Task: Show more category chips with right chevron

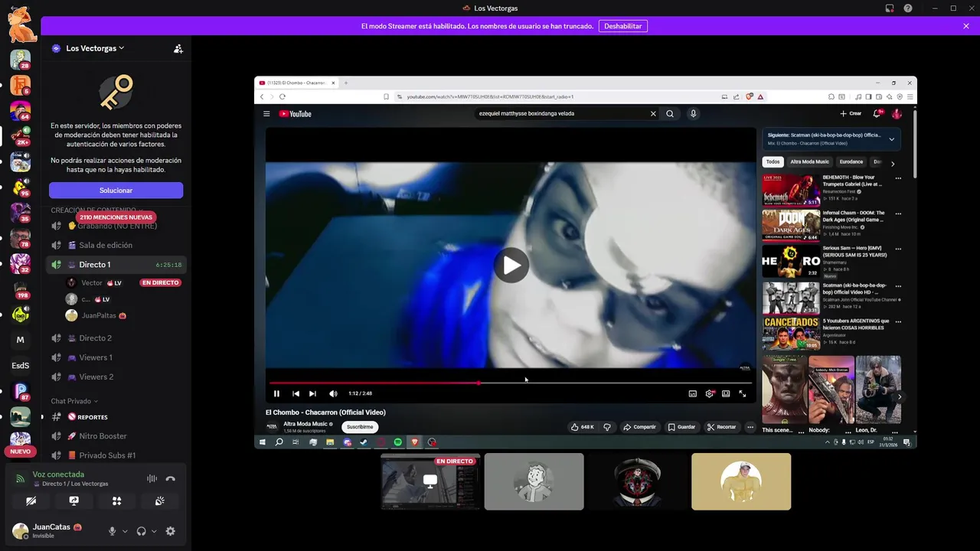Action: coord(893,163)
